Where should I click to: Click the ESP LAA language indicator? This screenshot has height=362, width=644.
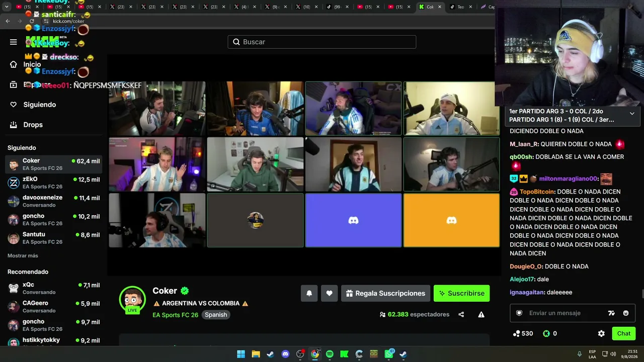point(593,354)
